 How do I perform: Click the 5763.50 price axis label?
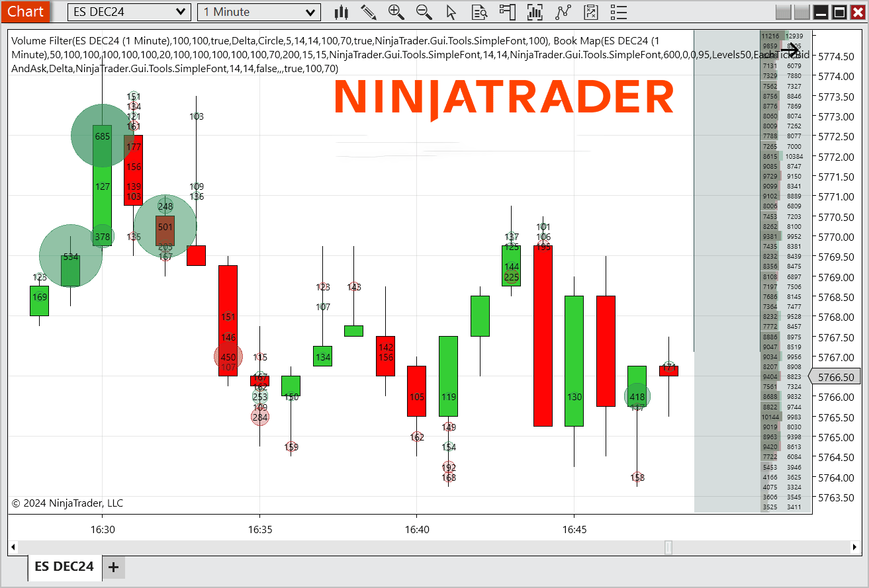click(x=835, y=497)
